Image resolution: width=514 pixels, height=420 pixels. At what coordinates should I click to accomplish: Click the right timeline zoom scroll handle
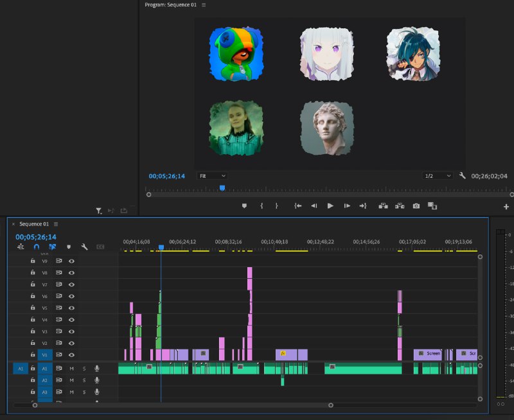(331, 405)
